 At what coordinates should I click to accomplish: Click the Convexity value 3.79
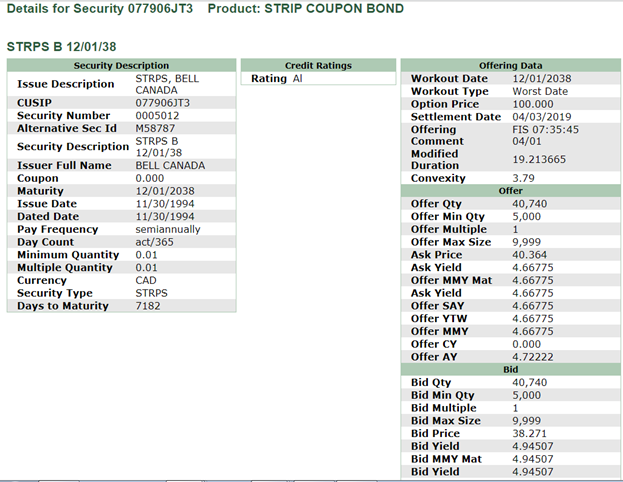(523, 178)
